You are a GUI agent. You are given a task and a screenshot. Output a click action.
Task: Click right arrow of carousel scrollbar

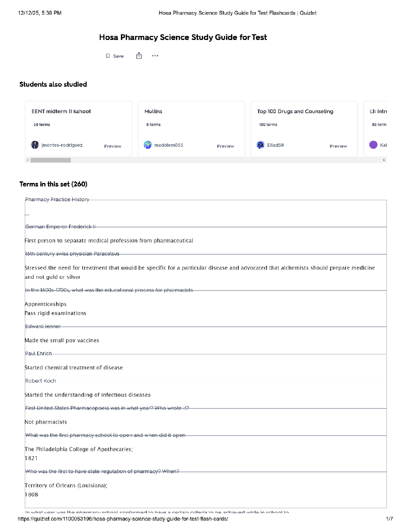coord(384,160)
